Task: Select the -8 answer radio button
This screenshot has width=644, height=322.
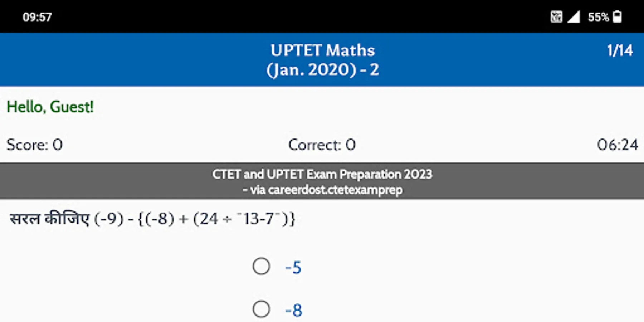Action: coord(261,309)
